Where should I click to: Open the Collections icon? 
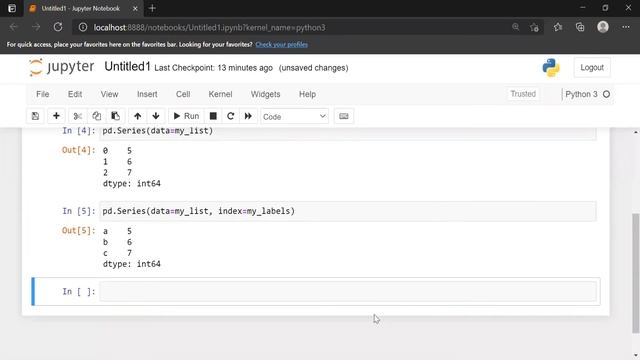pos(580,27)
